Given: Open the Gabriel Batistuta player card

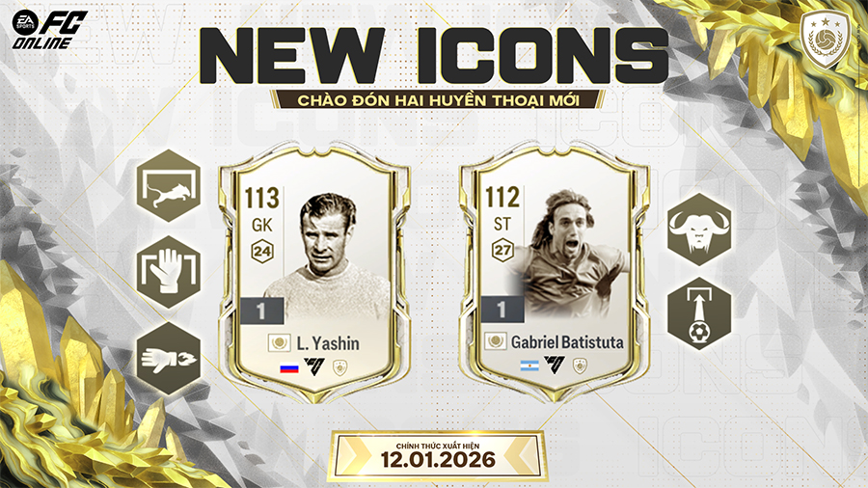Looking at the screenshot, I should pyautogui.click(x=555, y=272).
